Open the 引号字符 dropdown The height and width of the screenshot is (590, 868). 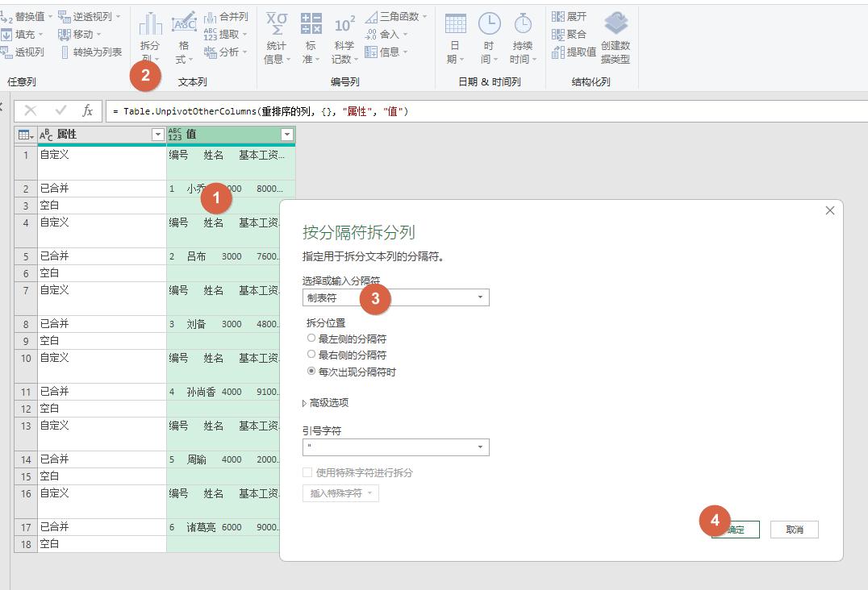(x=482, y=447)
